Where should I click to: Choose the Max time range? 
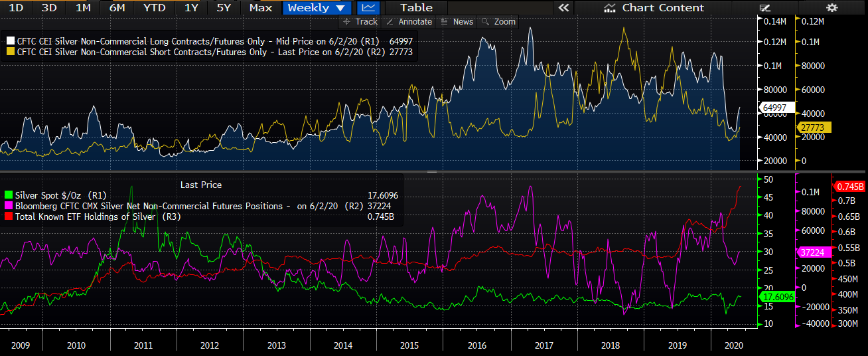[260, 8]
